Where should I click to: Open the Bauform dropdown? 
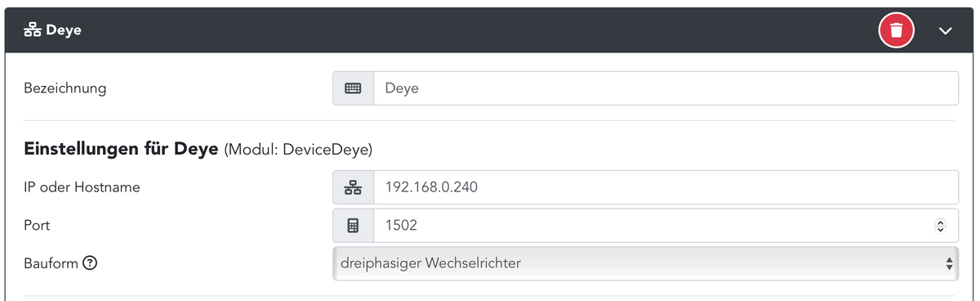[x=645, y=263]
